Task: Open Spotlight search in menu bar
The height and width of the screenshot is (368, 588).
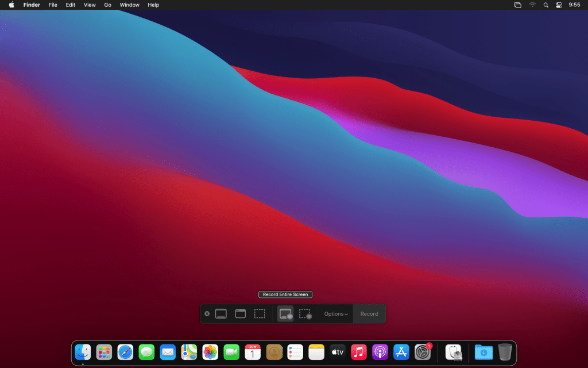Action: [546, 5]
